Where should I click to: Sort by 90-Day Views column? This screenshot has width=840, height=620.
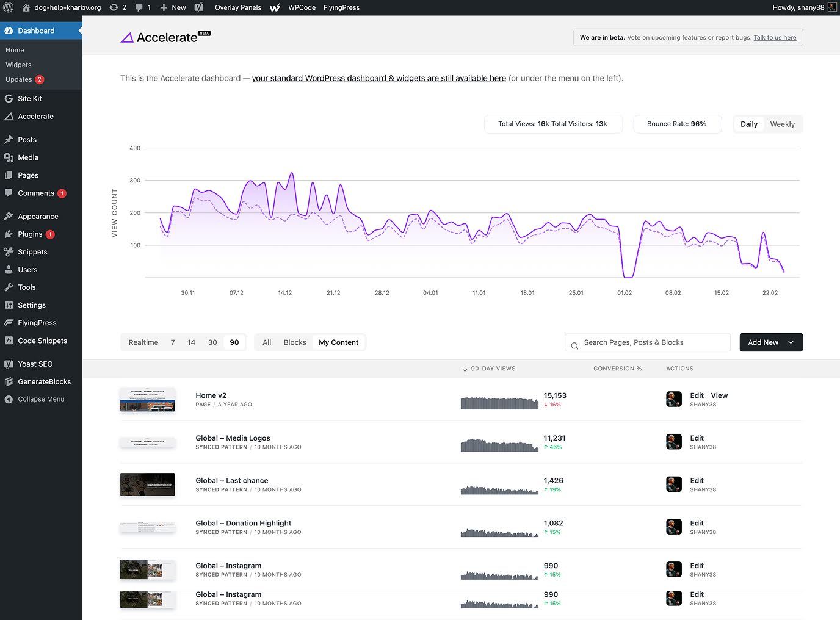[x=489, y=369]
